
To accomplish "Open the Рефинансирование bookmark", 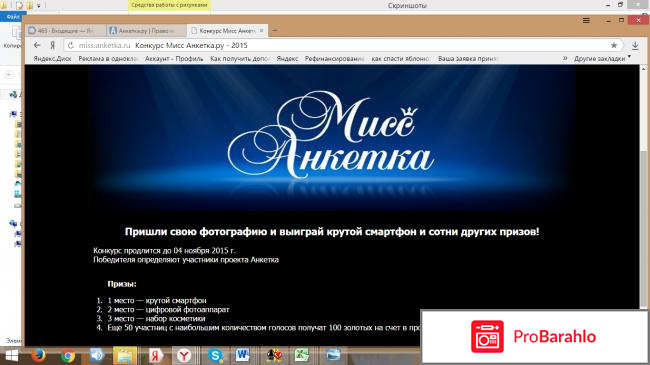I will pyautogui.click(x=335, y=59).
